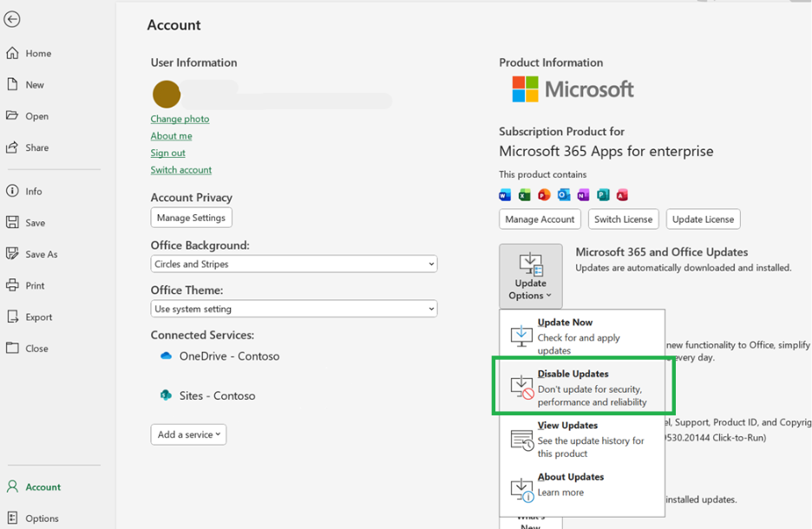This screenshot has width=812, height=529.
Task: Click the back arrow at the top left
Action: tap(12, 18)
